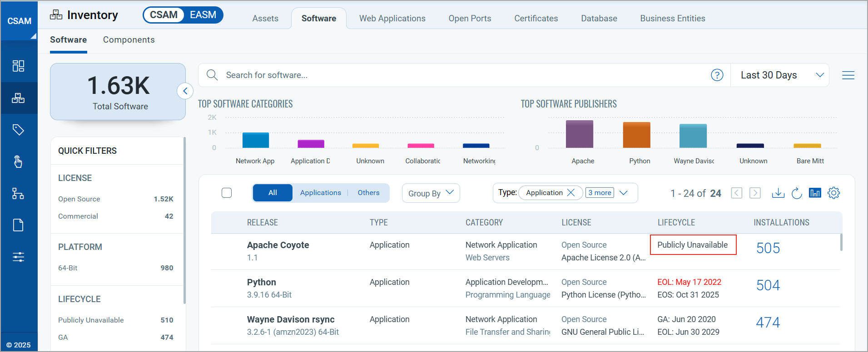Open the reports document icon in sidebar
The height and width of the screenshot is (352, 868).
(x=18, y=225)
